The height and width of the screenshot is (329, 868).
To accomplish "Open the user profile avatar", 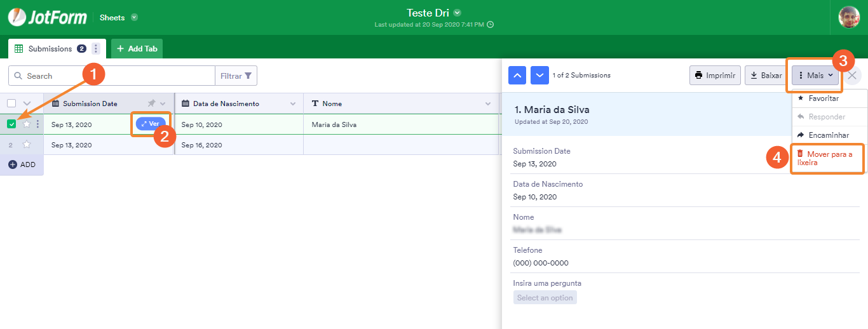I will [849, 17].
